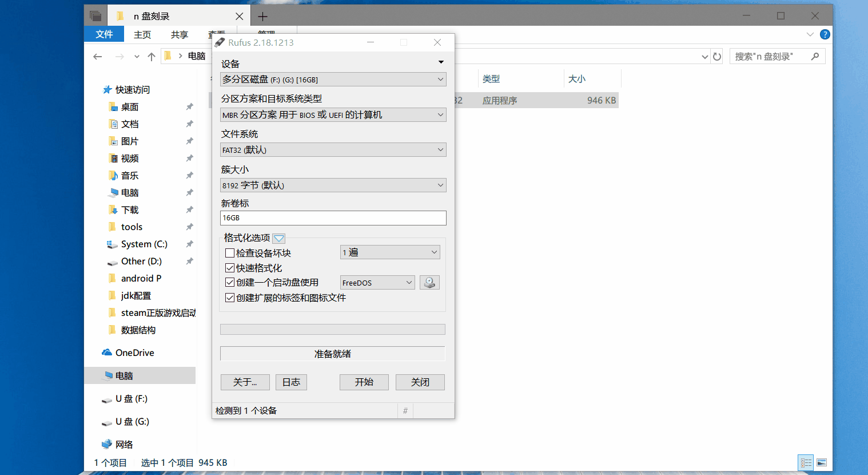Open recent locations dropdown beside forward arrow
Screen dimensions: 868x475
pos(137,56)
